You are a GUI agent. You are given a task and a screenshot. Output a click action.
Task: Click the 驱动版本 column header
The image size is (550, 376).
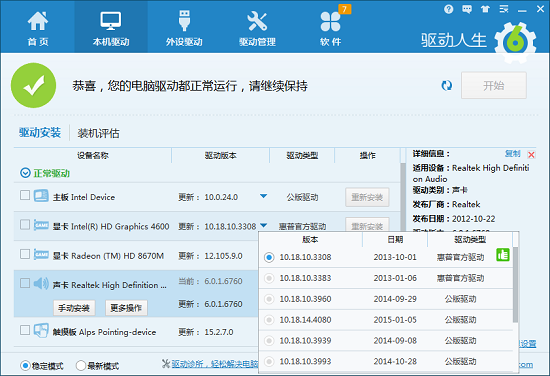click(x=221, y=155)
